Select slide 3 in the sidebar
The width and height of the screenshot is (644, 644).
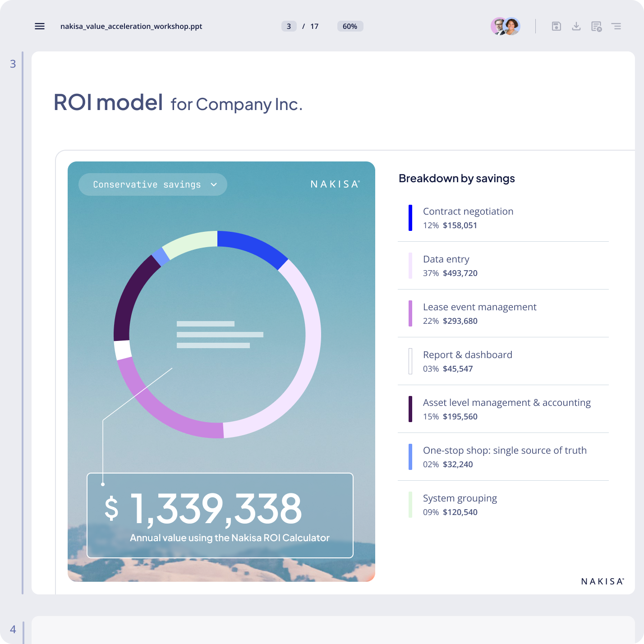click(x=13, y=64)
